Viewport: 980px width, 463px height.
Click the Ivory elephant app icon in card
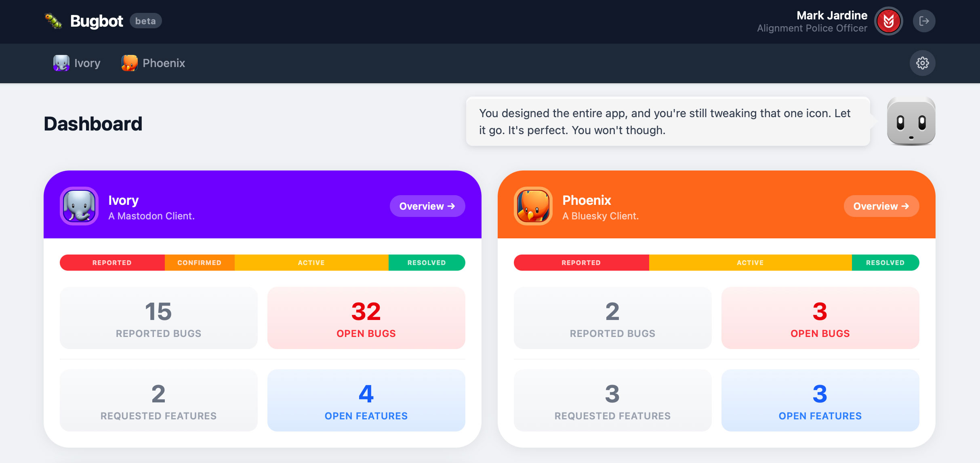coord(79,206)
